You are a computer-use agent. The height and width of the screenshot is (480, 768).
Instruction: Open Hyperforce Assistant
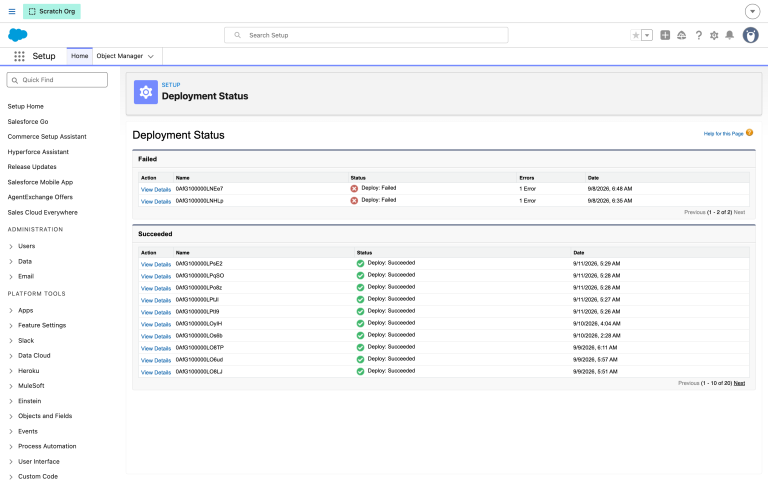(x=38, y=152)
